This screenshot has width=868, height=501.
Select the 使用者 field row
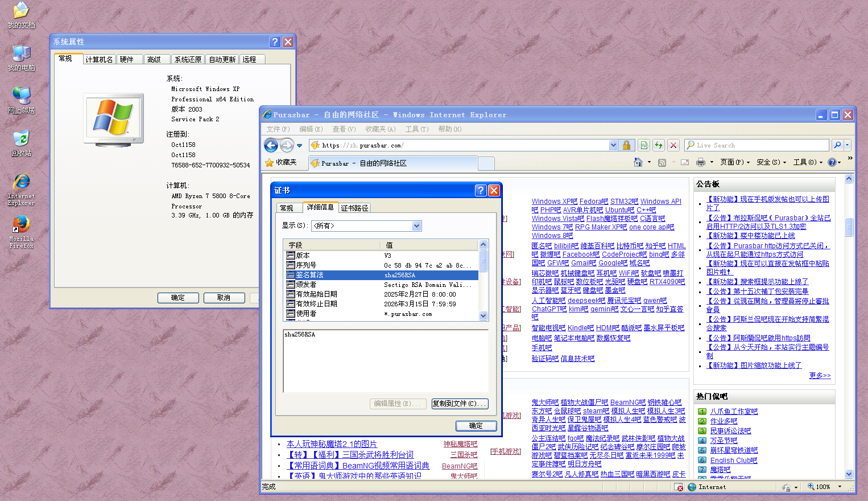(x=382, y=314)
